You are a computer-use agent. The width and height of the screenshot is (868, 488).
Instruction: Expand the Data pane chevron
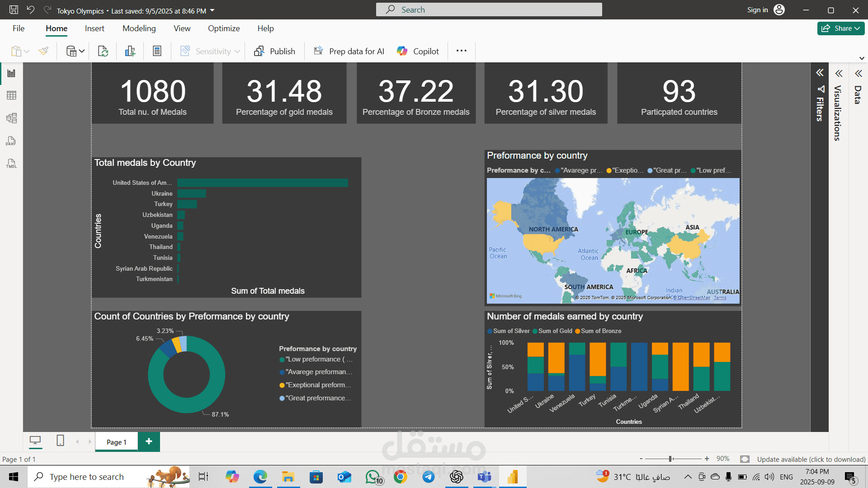tap(858, 74)
